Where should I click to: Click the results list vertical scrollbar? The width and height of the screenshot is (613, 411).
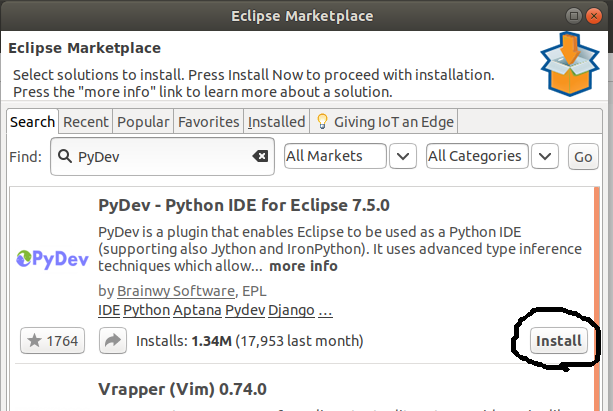[x=597, y=299]
